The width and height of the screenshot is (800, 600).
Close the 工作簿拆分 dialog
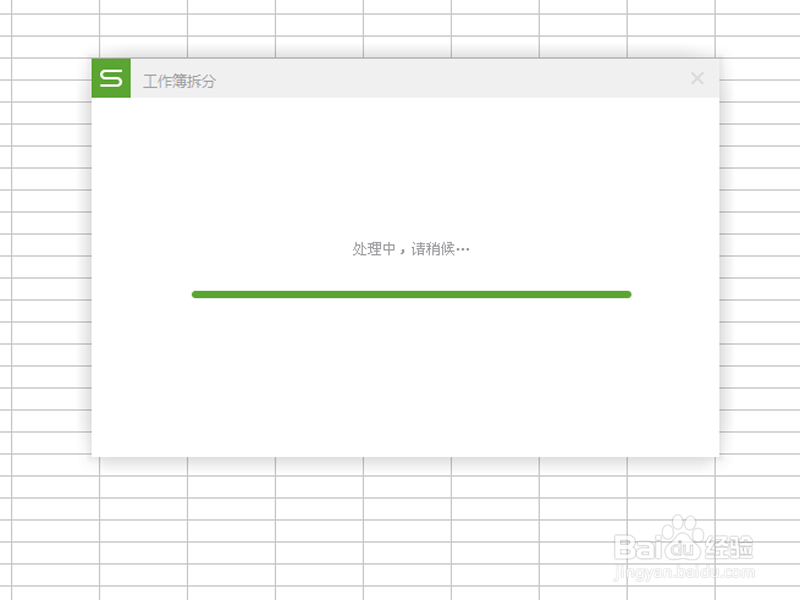[x=697, y=78]
